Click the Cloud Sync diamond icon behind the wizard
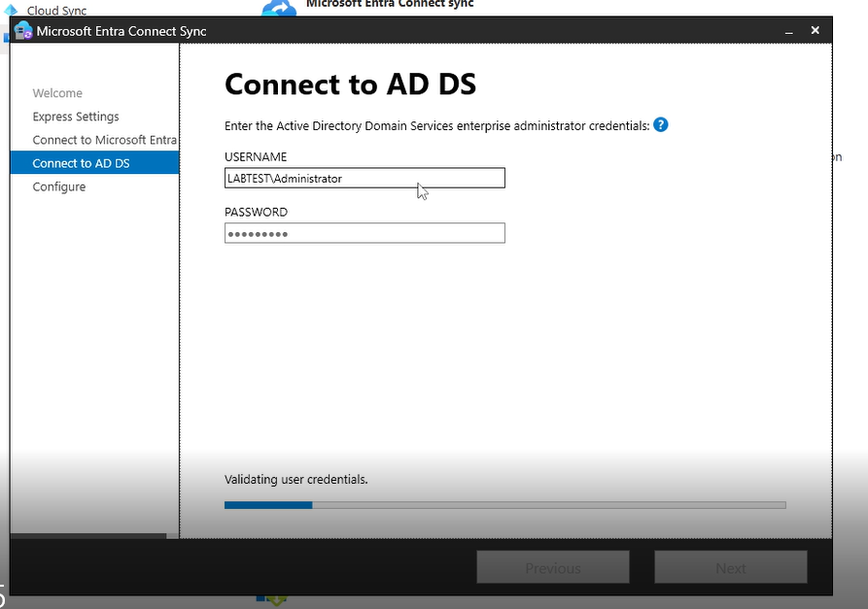Viewport: 868px width, 609px height. pos(11,10)
